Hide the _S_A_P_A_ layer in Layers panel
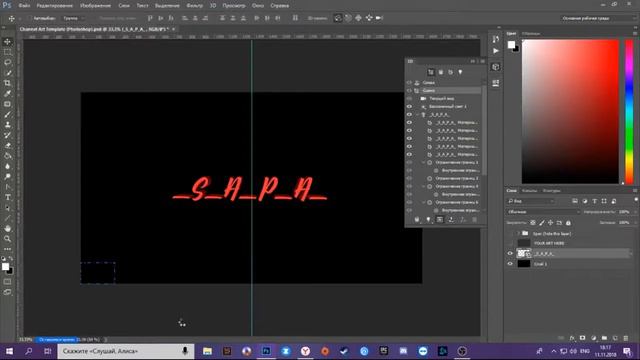The width and height of the screenshot is (640, 360). click(x=510, y=253)
